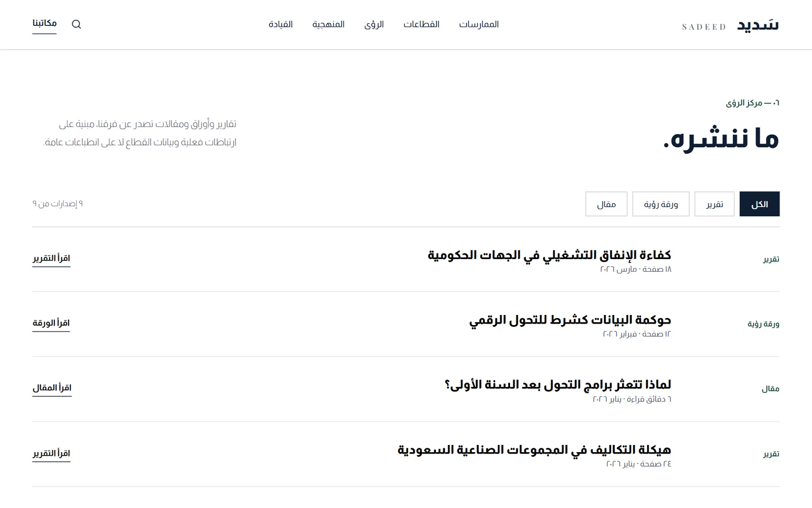
Task: Filter publications by تقرير
Action: pyautogui.click(x=714, y=204)
